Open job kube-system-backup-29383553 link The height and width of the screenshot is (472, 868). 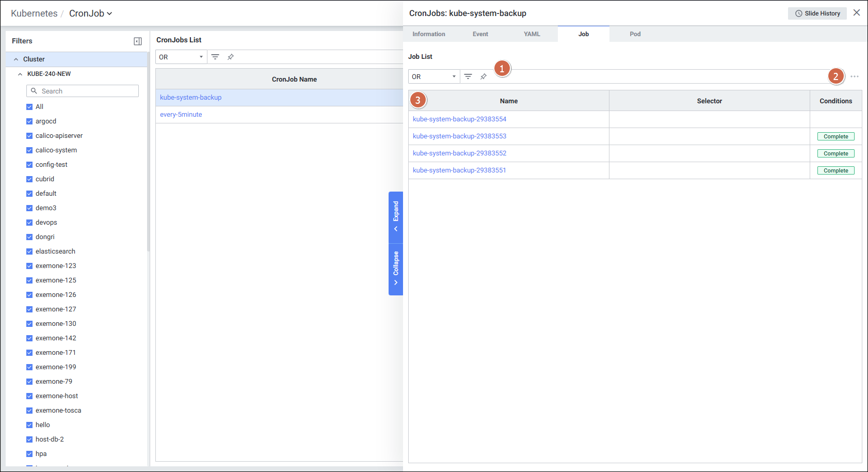(x=459, y=136)
